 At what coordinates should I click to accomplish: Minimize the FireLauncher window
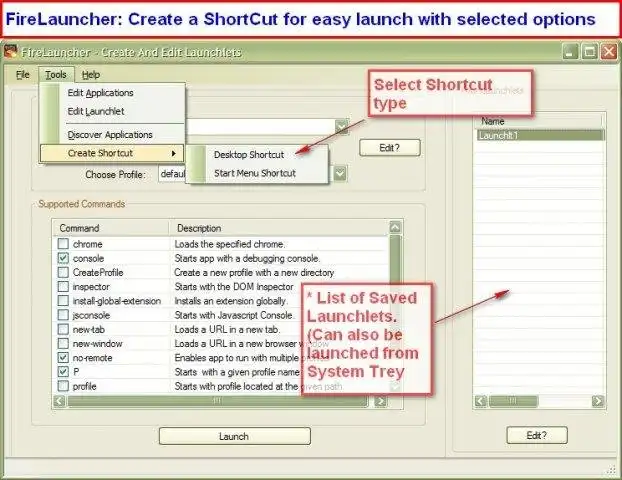tap(570, 52)
